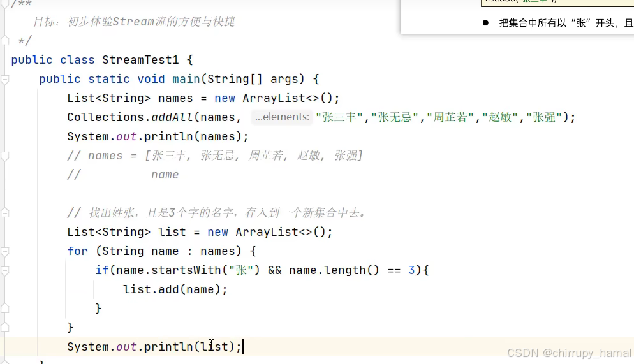Click the 'void' keyword
The width and height of the screenshot is (634, 364).
151,79
